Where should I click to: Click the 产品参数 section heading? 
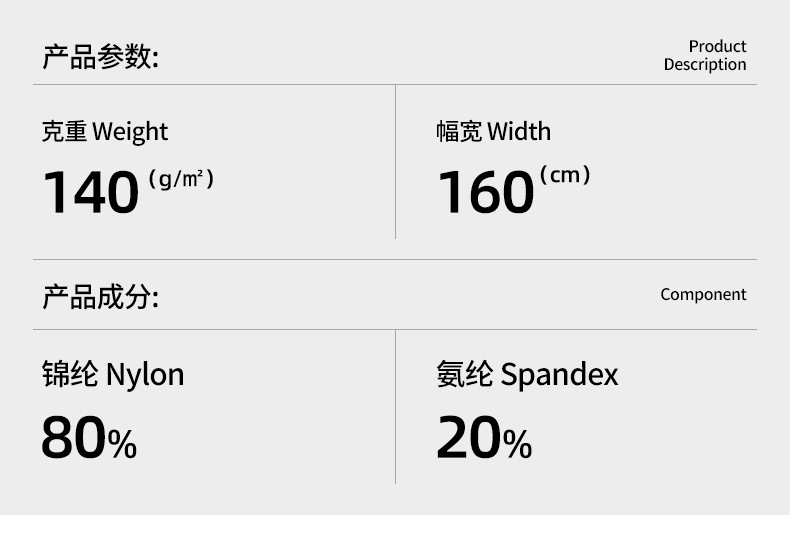pos(100,57)
